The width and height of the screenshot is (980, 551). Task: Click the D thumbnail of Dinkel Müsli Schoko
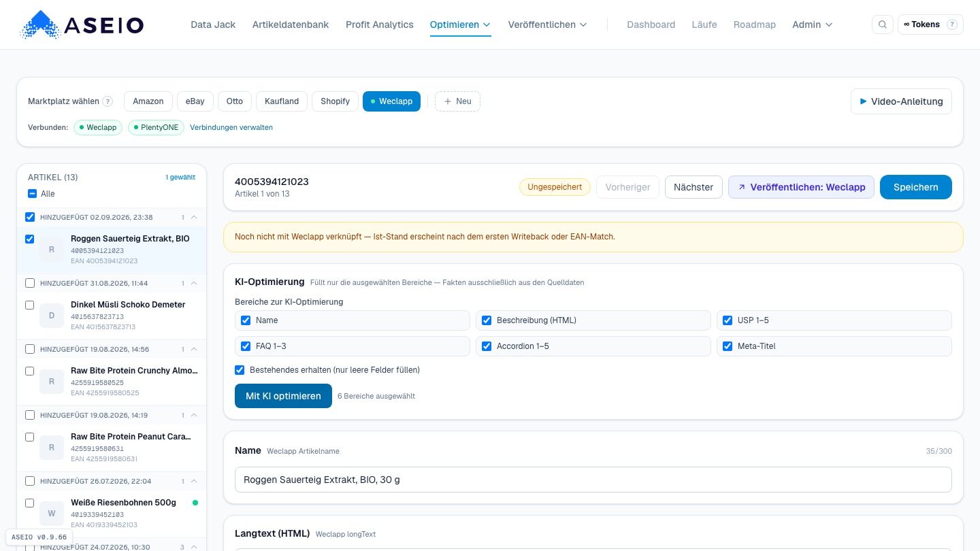(52, 316)
